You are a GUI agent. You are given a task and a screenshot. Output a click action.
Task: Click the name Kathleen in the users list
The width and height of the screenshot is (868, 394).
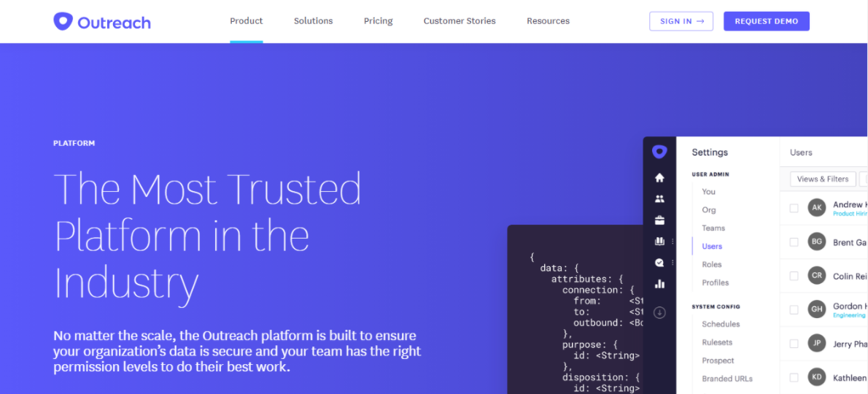click(850, 378)
